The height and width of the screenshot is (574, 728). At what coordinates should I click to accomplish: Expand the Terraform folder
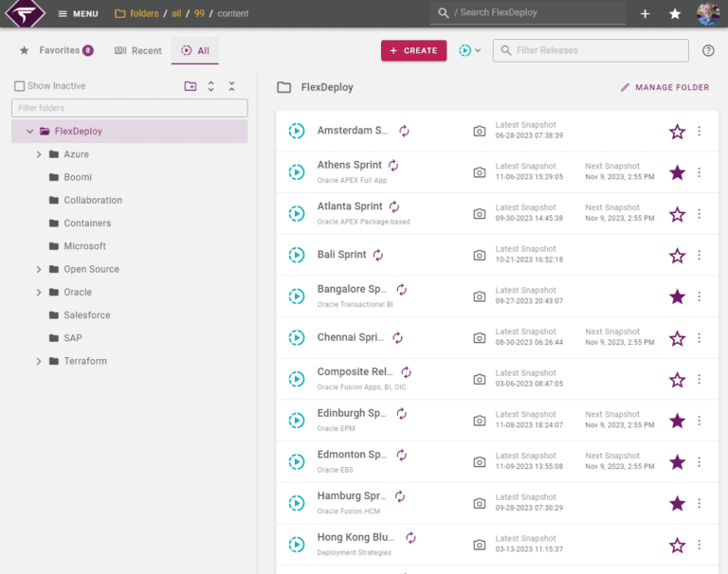39,361
